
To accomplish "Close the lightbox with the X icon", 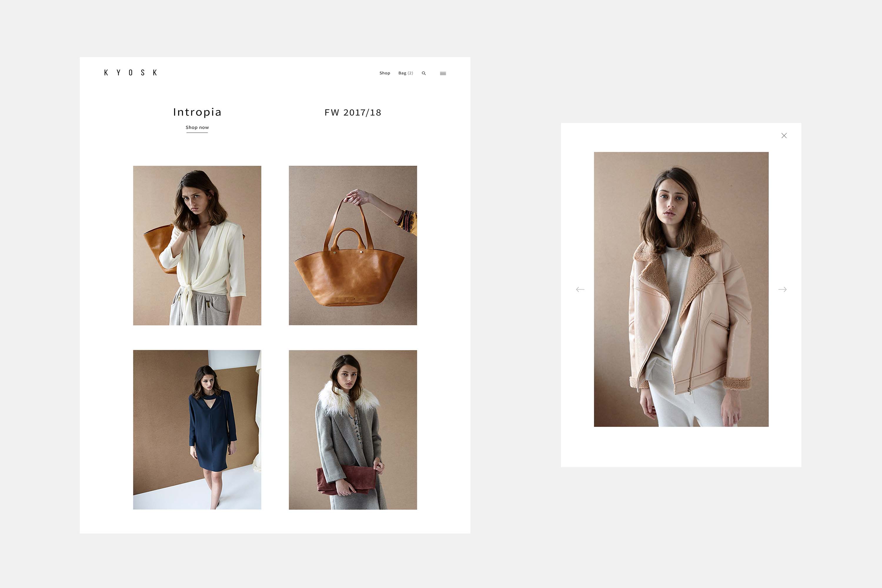I will (784, 136).
